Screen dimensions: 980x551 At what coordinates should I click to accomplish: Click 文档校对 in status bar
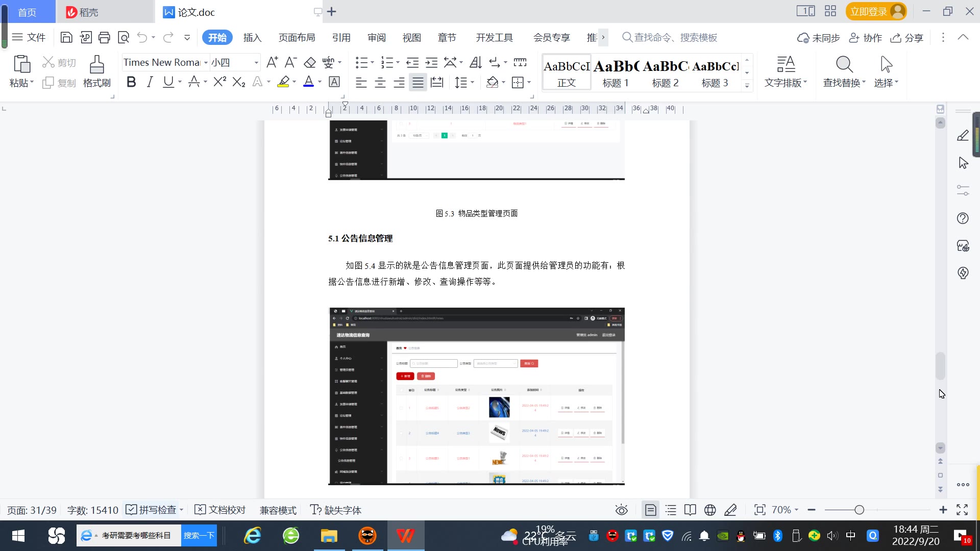tap(220, 510)
